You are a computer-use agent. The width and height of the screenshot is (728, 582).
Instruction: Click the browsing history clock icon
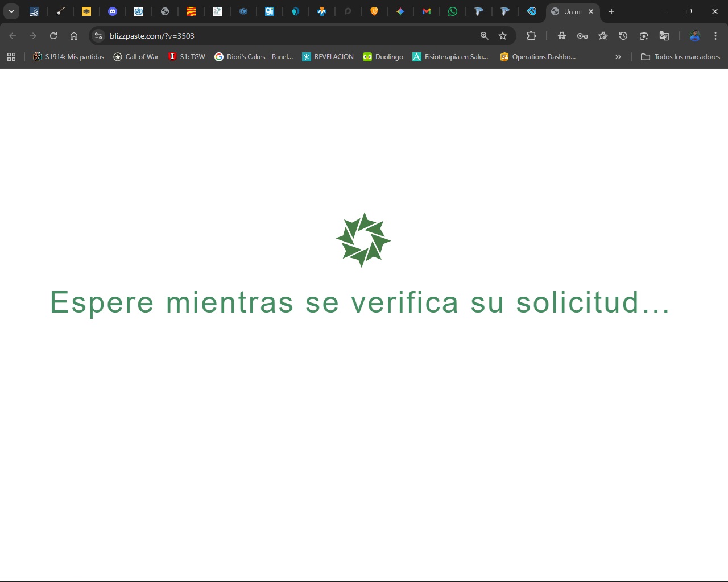pyautogui.click(x=623, y=36)
